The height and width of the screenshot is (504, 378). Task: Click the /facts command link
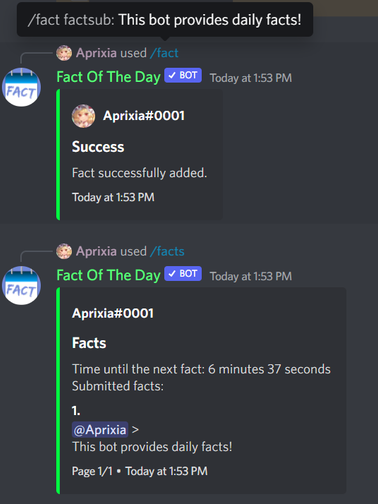coord(167,251)
